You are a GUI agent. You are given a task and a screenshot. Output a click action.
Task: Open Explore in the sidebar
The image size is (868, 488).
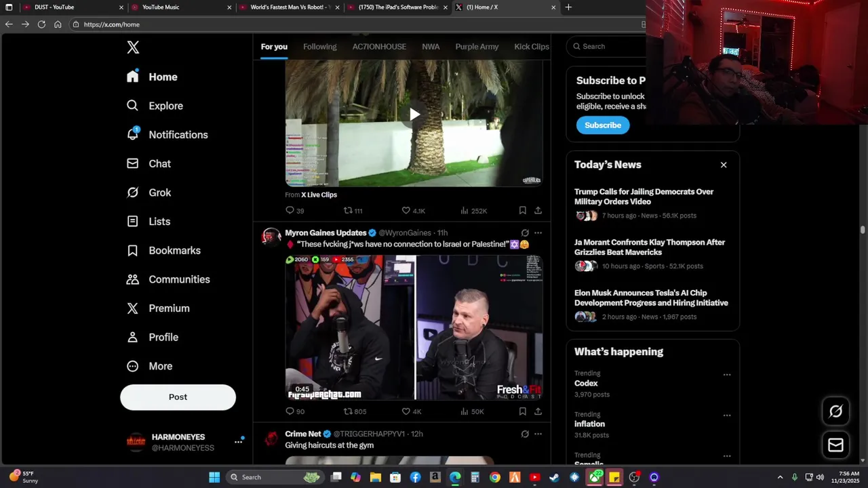coord(155,106)
